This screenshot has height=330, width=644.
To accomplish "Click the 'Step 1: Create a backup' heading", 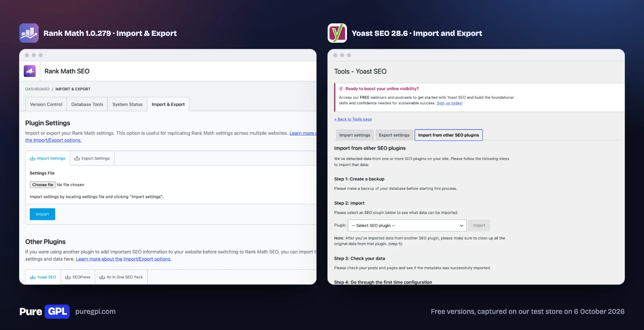I will (359, 179).
